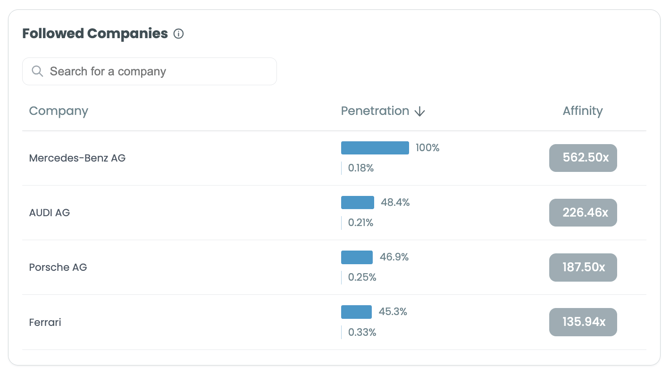
Task: Open the AUDI AG company row
Action: pos(334,213)
